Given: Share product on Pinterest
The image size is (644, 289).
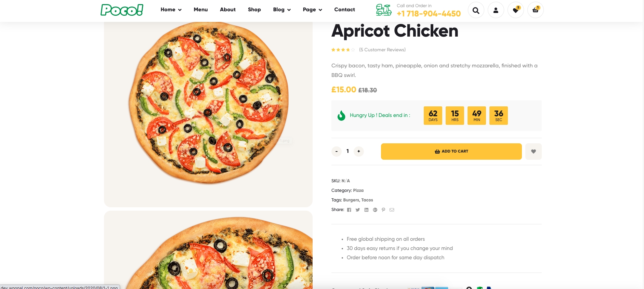Looking at the screenshot, I should pyautogui.click(x=383, y=210).
